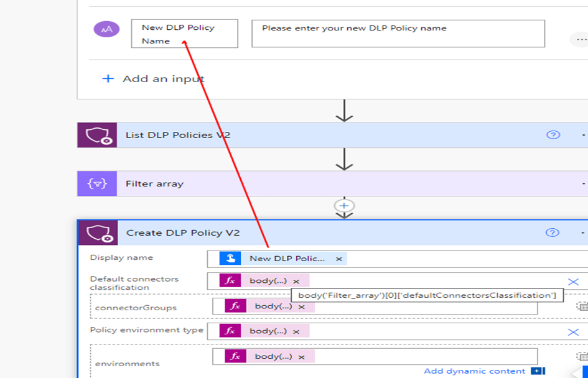Click the New DLP Policy Name field
Viewport: 588px width, 378px height.
coord(184,34)
